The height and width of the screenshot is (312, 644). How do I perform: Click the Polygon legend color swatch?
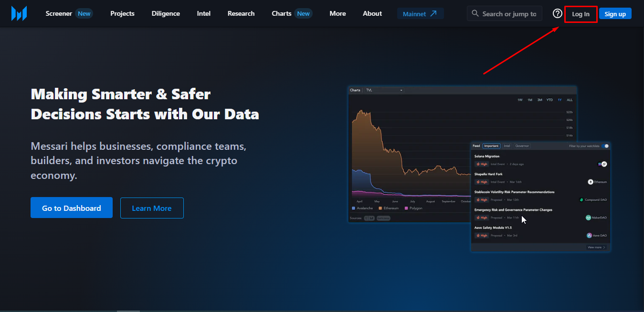pos(406,208)
